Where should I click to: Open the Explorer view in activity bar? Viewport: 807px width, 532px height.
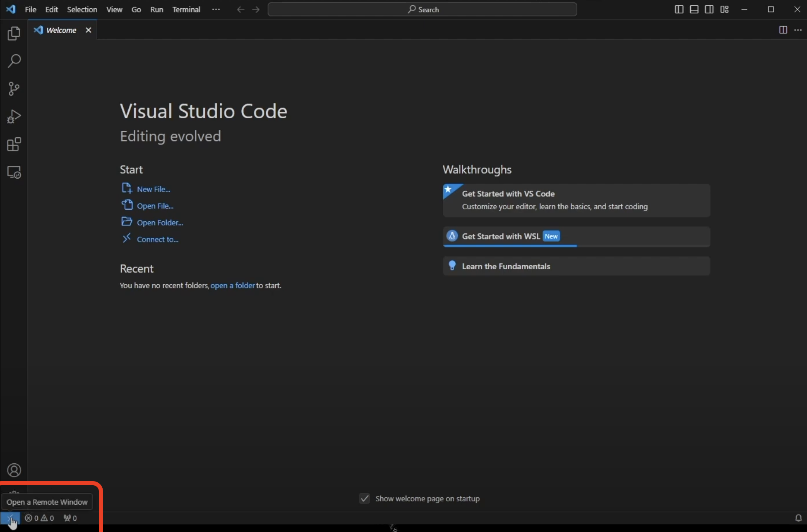tap(14, 34)
